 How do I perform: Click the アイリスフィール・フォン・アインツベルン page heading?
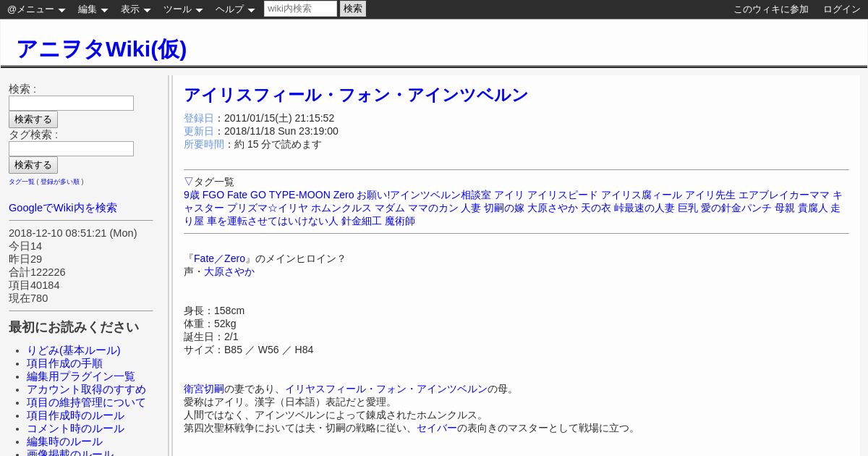[x=356, y=95]
